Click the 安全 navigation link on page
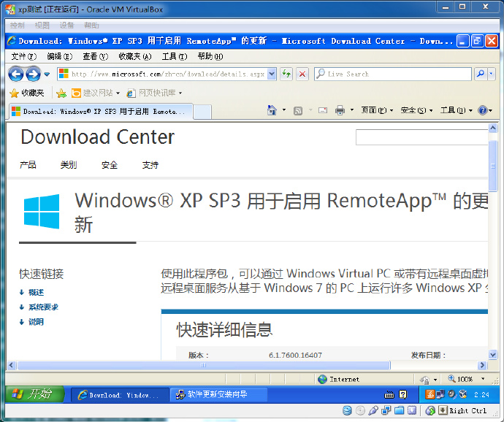The image size is (504, 422). 110,165
